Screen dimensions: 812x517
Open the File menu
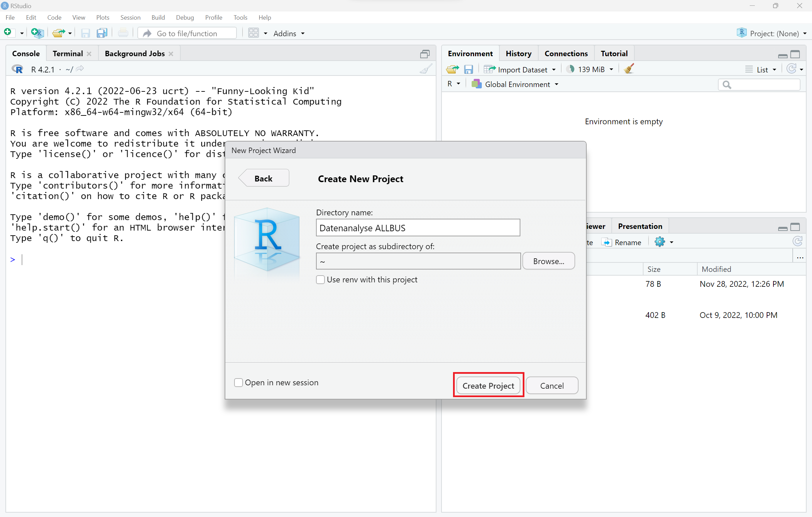[10, 17]
